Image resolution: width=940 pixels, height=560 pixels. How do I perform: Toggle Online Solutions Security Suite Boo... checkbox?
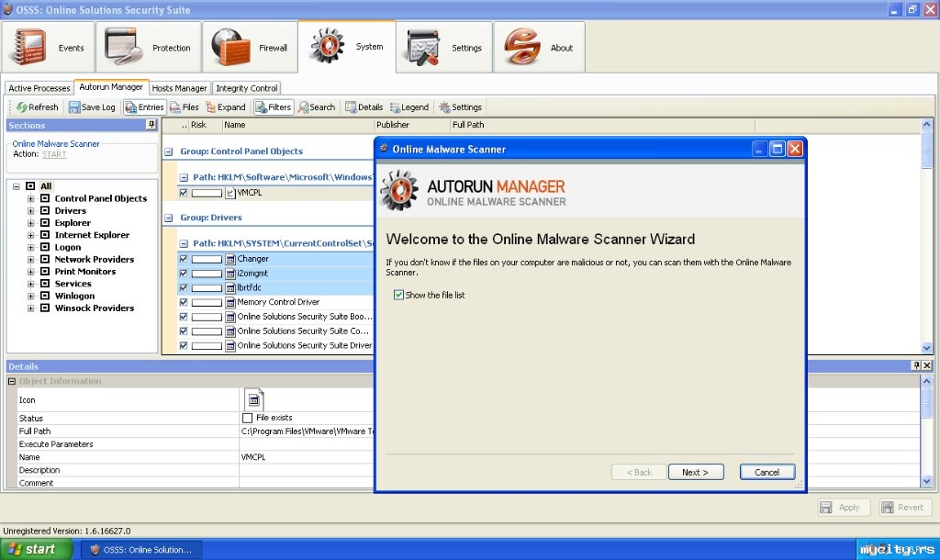(184, 317)
